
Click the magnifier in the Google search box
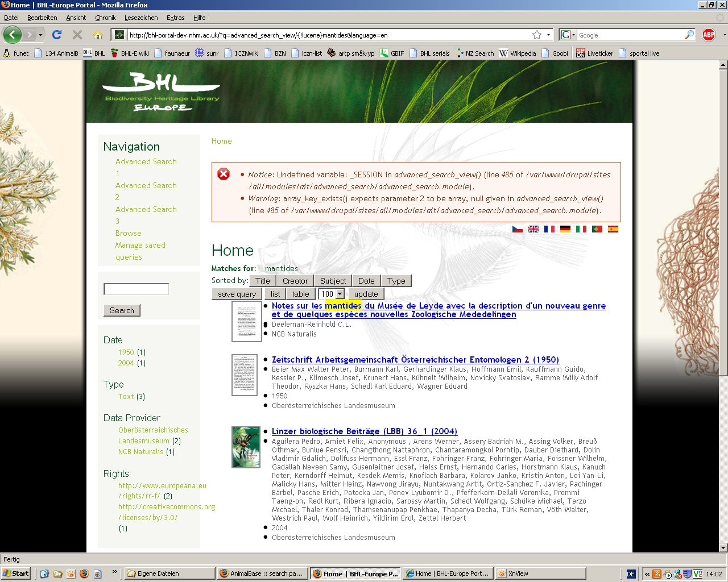[x=689, y=35]
